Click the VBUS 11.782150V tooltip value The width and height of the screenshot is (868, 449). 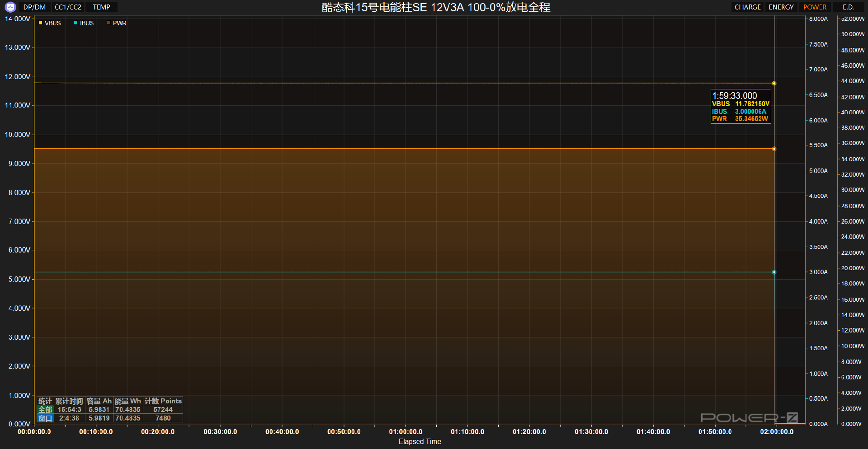pos(741,104)
